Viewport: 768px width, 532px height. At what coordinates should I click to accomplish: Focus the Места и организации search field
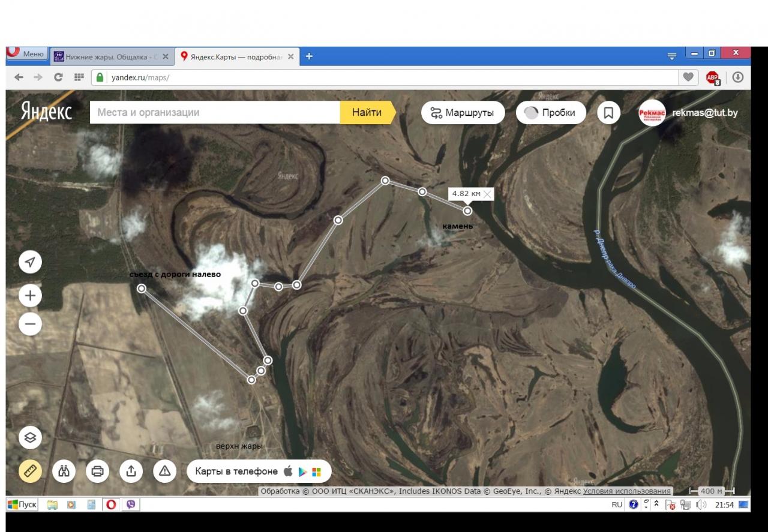pyautogui.click(x=215, y=113)
